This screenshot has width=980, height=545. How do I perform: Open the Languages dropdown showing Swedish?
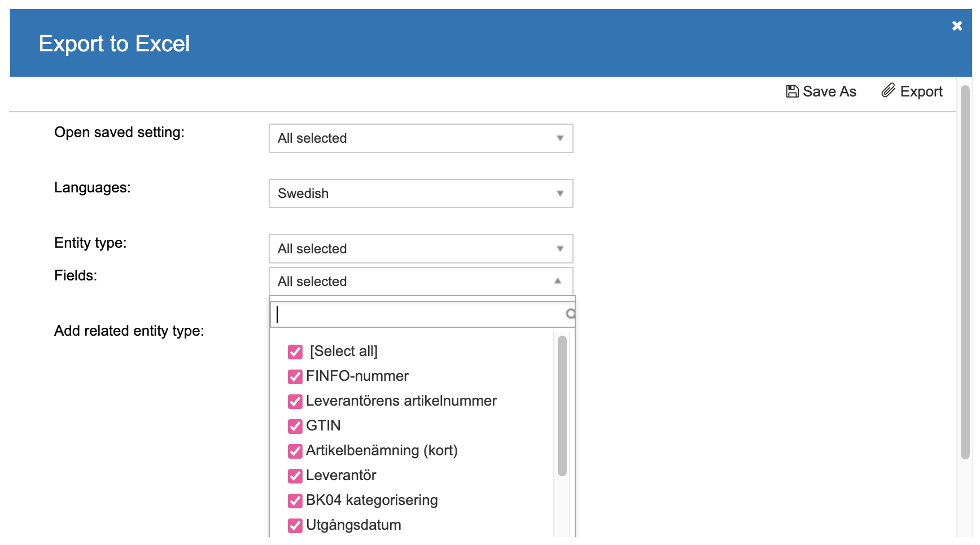(421, 194)
